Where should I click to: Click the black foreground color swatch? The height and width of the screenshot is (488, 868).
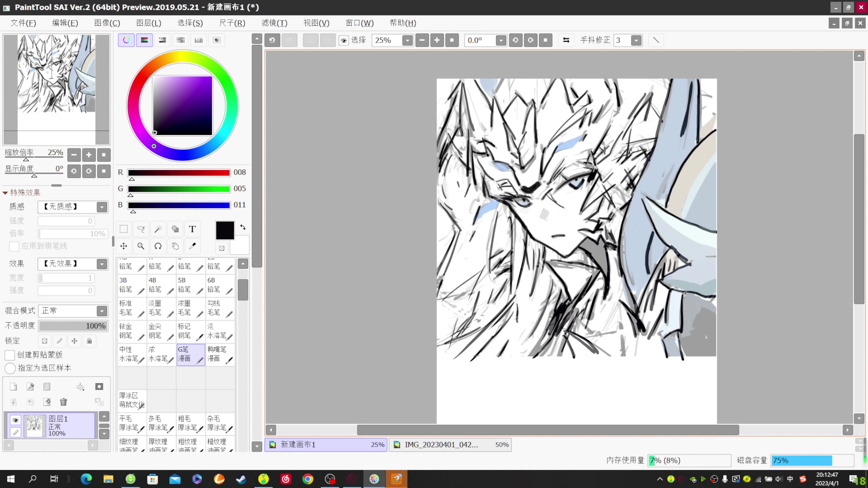(x=225, y=230)
